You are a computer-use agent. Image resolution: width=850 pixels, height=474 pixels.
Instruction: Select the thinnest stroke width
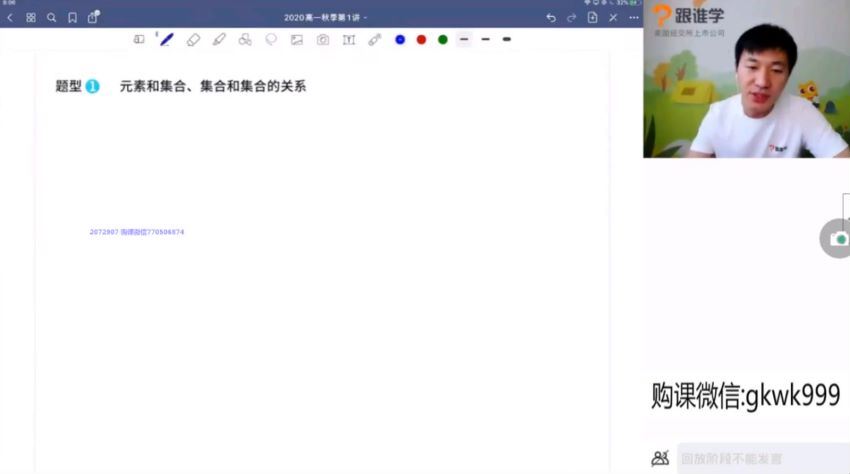point(464,40)
